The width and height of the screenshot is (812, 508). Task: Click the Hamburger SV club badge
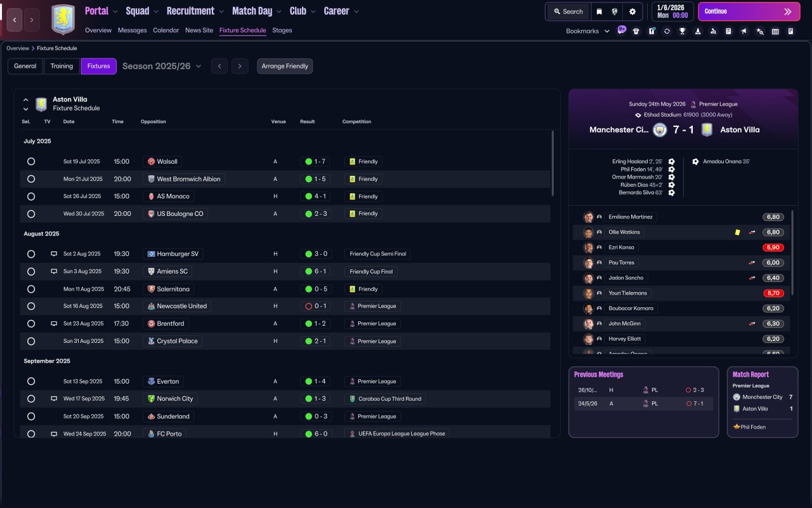click(151, 254)
